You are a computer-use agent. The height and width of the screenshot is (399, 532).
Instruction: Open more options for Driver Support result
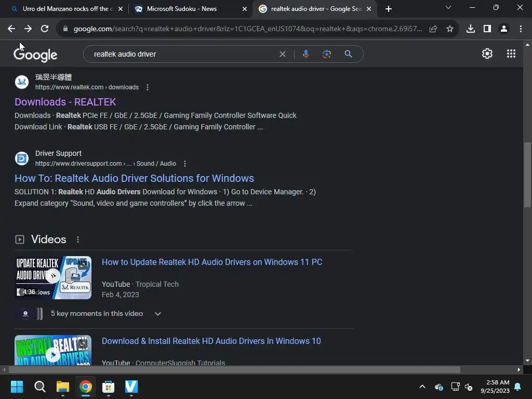tap(185, 164)
